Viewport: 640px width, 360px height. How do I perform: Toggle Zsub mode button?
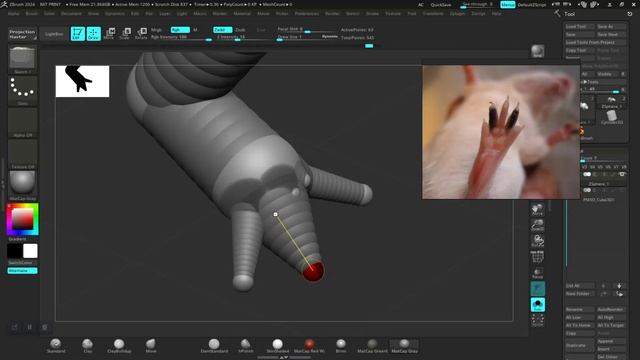(240, 30)
